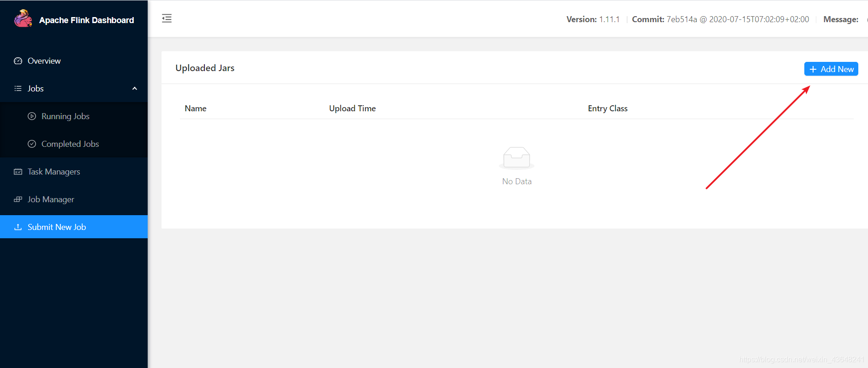Click the Upload Time column header
This screenshot has height=368, width=868.
tap(353, 109)
